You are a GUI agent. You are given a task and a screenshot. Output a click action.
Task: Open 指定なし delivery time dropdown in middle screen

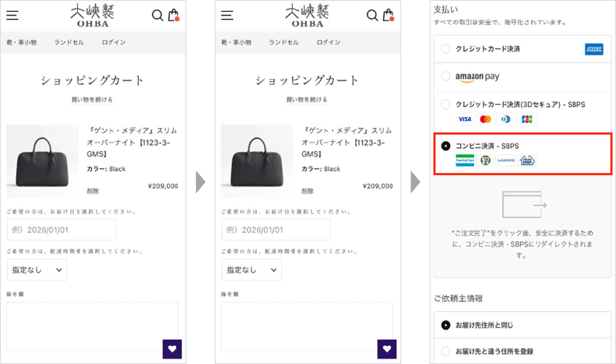(252, 270)
